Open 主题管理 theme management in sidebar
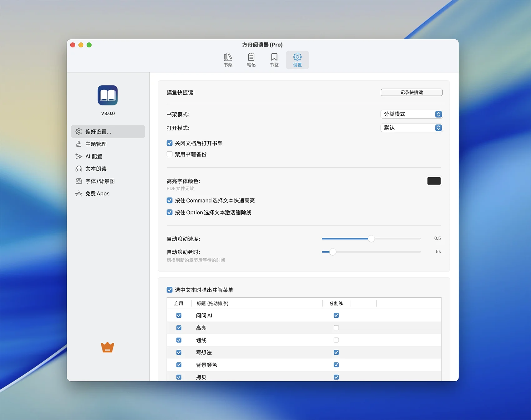The image size is (531, 420). (96, 144)
